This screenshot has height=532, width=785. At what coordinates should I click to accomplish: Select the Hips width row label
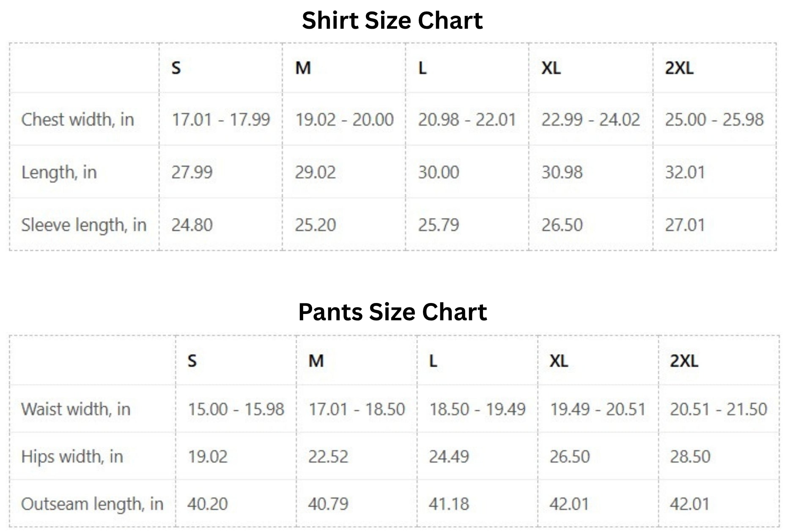click(x=72, y=457)
